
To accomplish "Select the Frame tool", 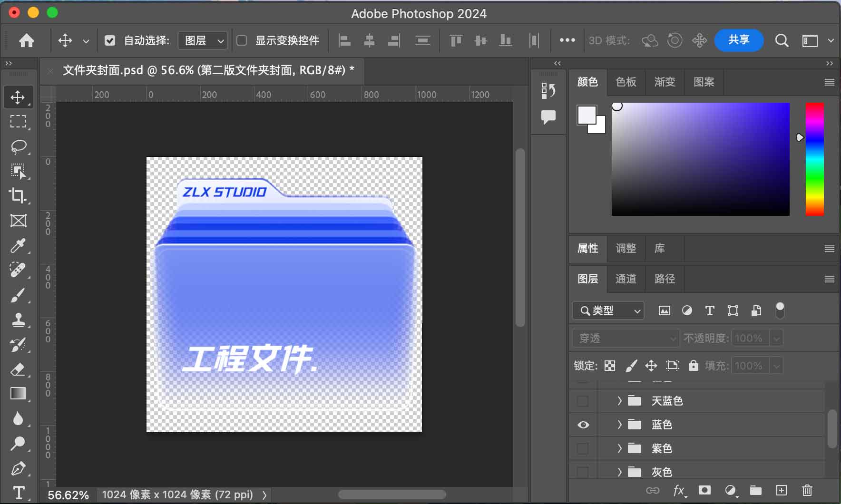I will pos(18,221).
